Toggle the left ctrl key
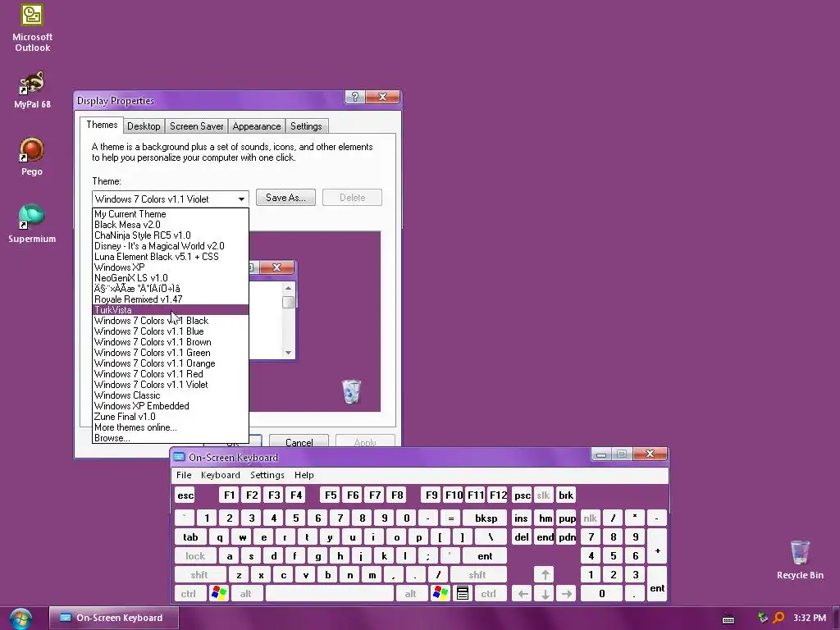The image size is (840, 630). [188, 594]
